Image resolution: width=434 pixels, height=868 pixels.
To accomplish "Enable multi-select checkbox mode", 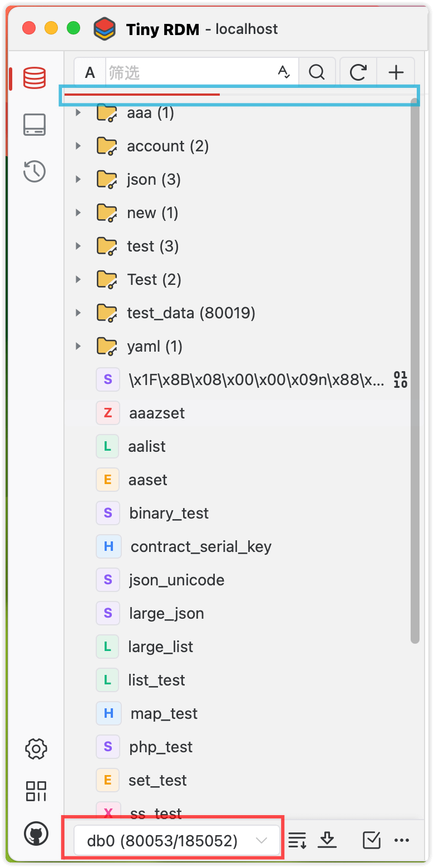I will (371, 840).
